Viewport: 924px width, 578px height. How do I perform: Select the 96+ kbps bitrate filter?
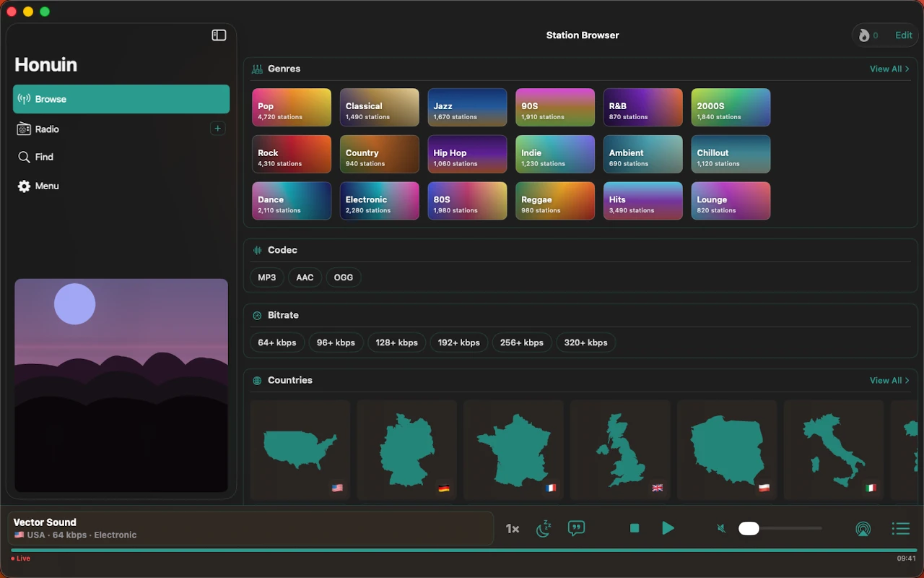click(336, 342)
